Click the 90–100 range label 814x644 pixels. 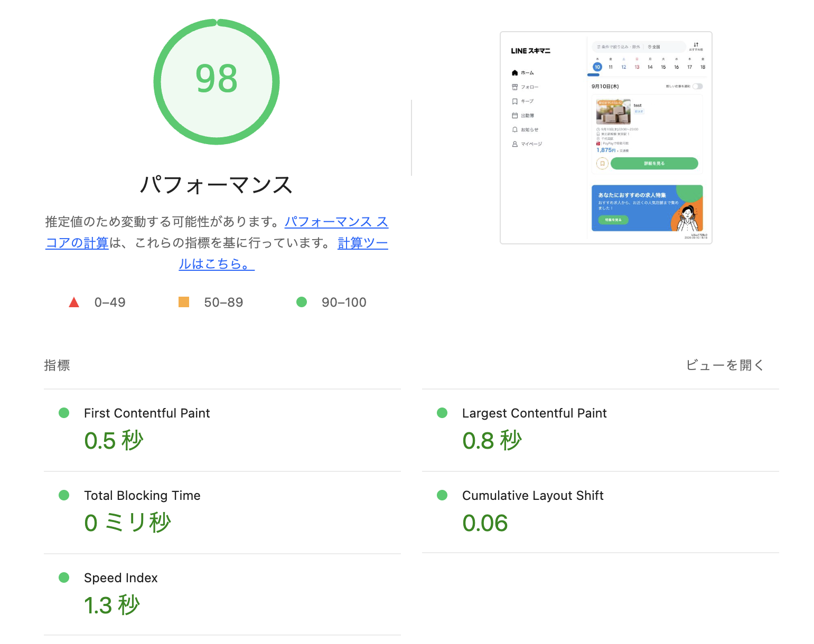click(344, 302)
